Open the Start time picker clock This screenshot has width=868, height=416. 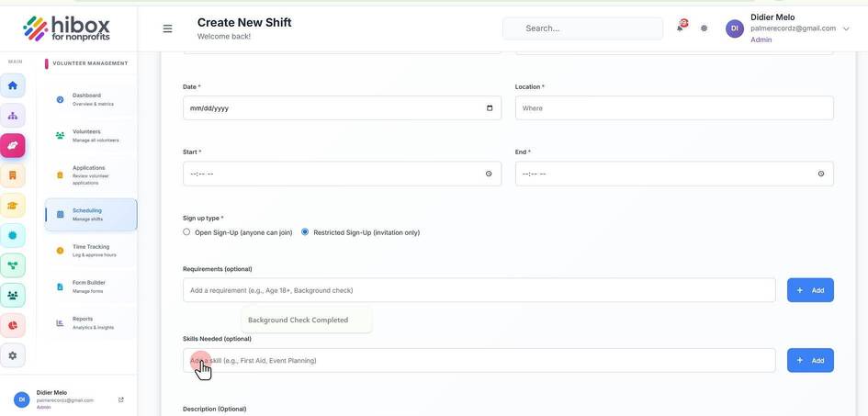(489, 174)
